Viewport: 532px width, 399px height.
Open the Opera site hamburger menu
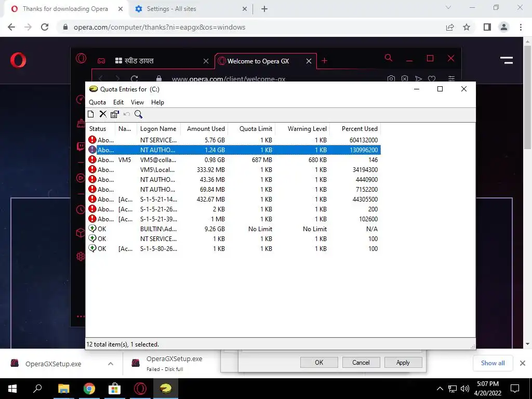tap(506, 60)
